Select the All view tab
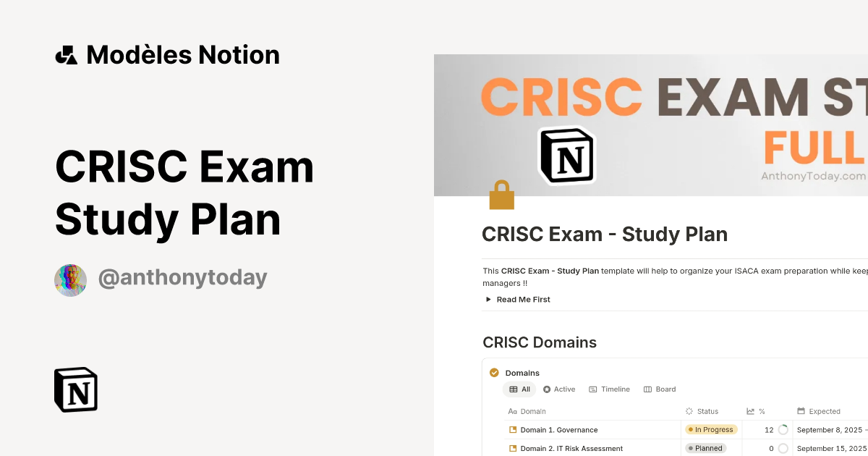Viewport: 868px width, 456px height. (519, 389)
